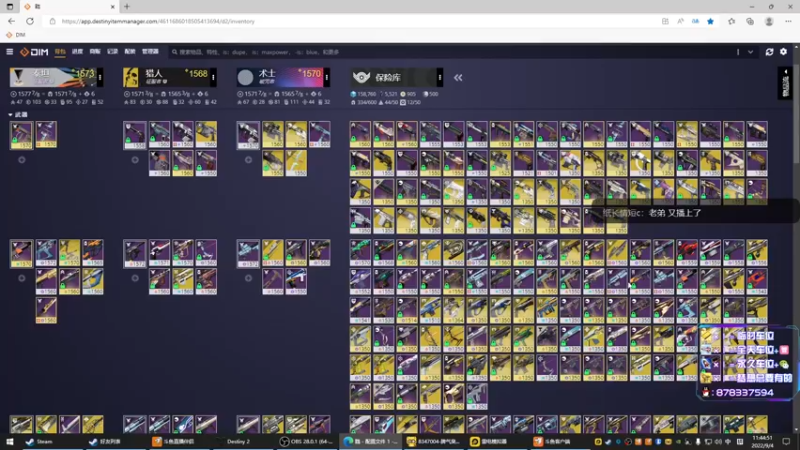
Task: Open the Windows notification center icon
Action: point(786,441)
